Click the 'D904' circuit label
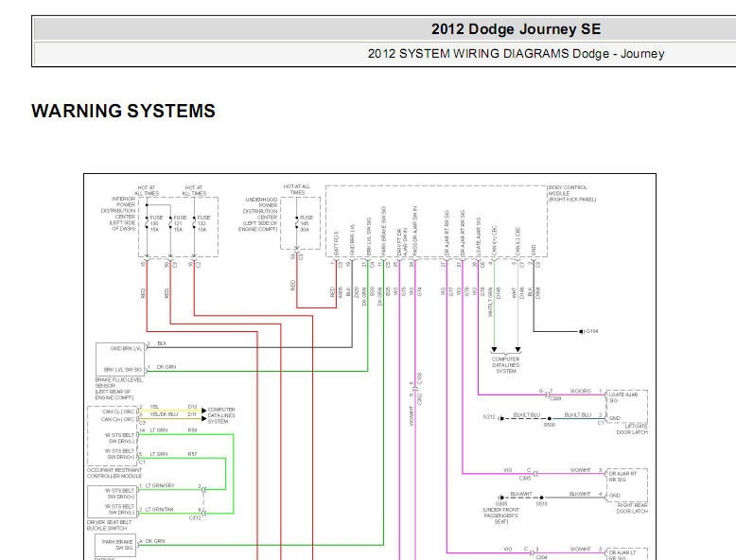Image resolution: width=736 pixels, height=560 pixels. [x=538, y=292]
